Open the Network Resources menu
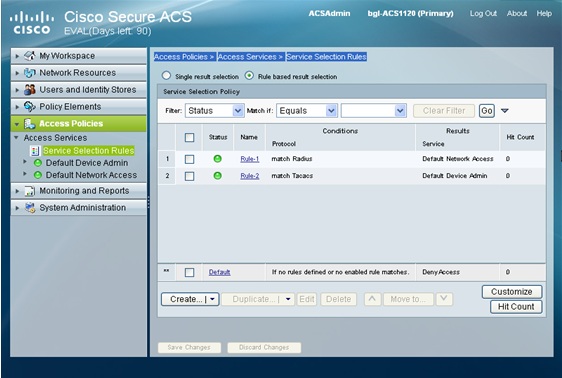Viewport: 562px width, 378px height. click(79, 73)
